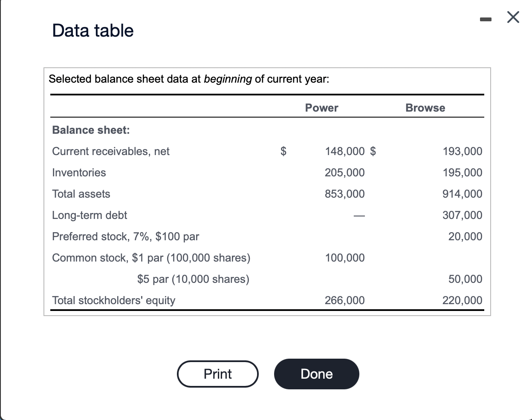Screen dimensions: 532x420
Task: Close the Data table dialog
Action: pos(513,17)
